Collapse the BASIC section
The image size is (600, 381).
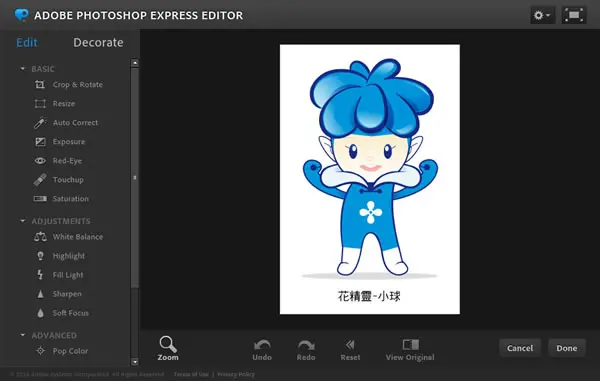click(23, 69)
